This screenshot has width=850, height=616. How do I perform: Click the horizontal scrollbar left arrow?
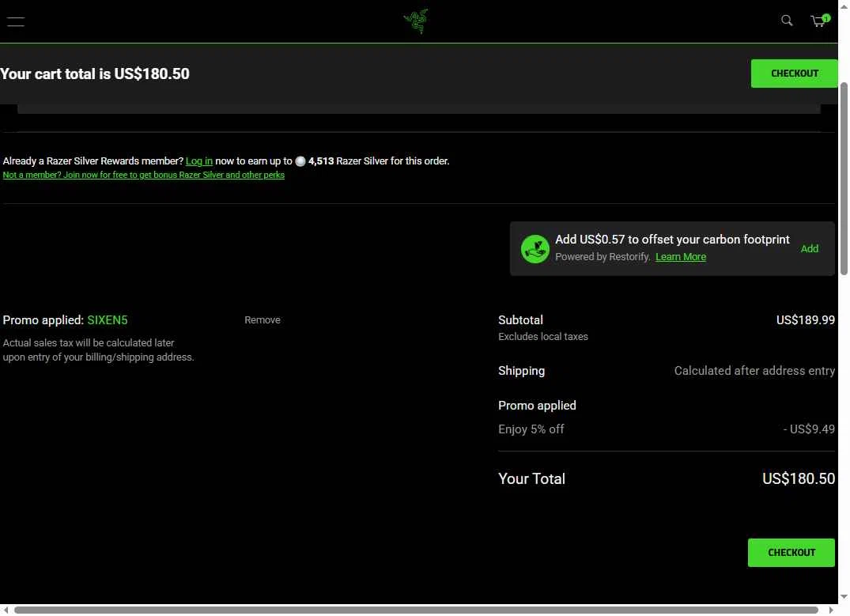tap(6, 610)
